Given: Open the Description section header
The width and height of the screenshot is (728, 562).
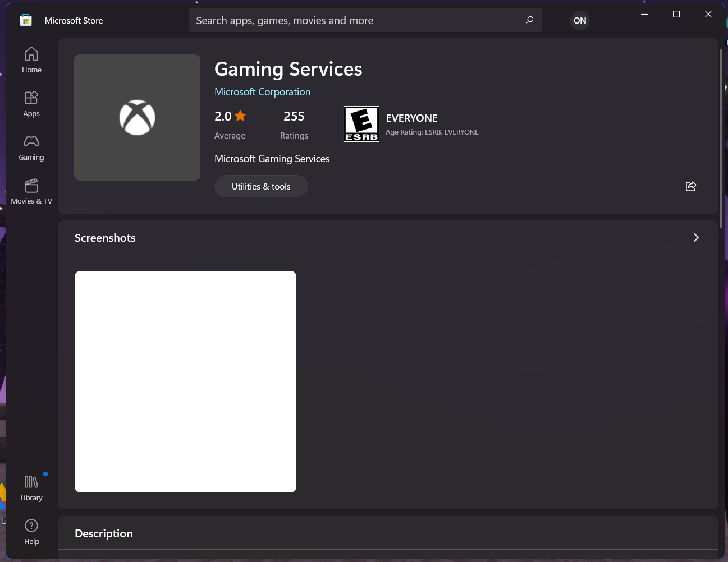Looking at the screenshot, I should pos(104,533).
